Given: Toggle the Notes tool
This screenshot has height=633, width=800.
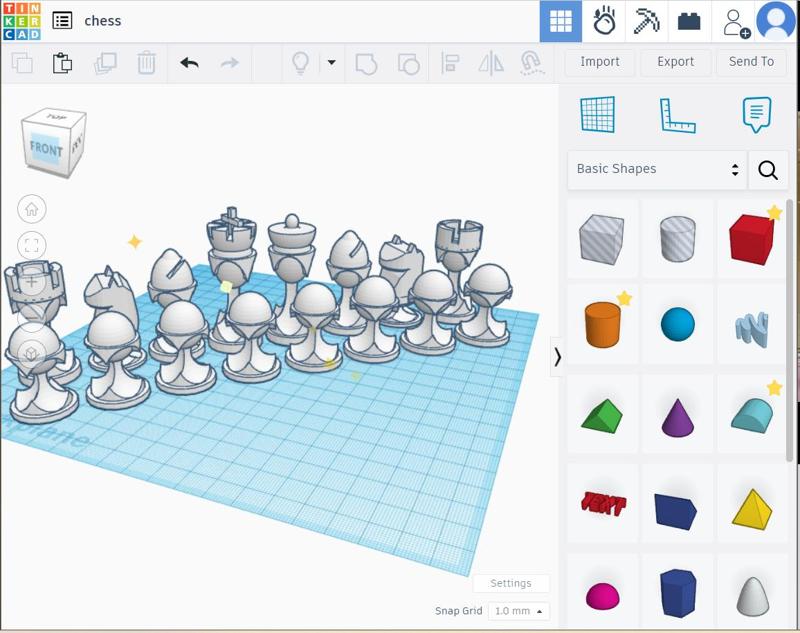Looking at the screenshot, I should pyautogui.click(x=757, y=115).
